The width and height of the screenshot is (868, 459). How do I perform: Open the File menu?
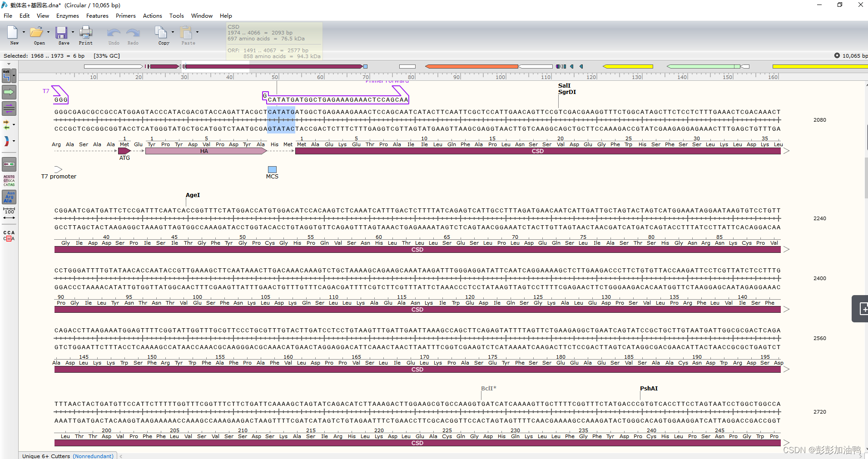8,15
